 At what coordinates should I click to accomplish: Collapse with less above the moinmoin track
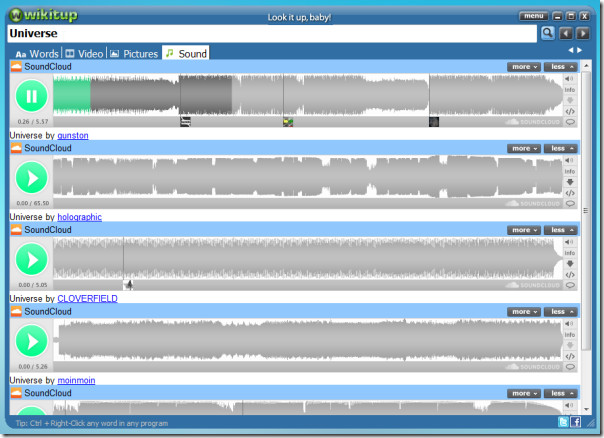pyautogui.click(x=561, y=312)
